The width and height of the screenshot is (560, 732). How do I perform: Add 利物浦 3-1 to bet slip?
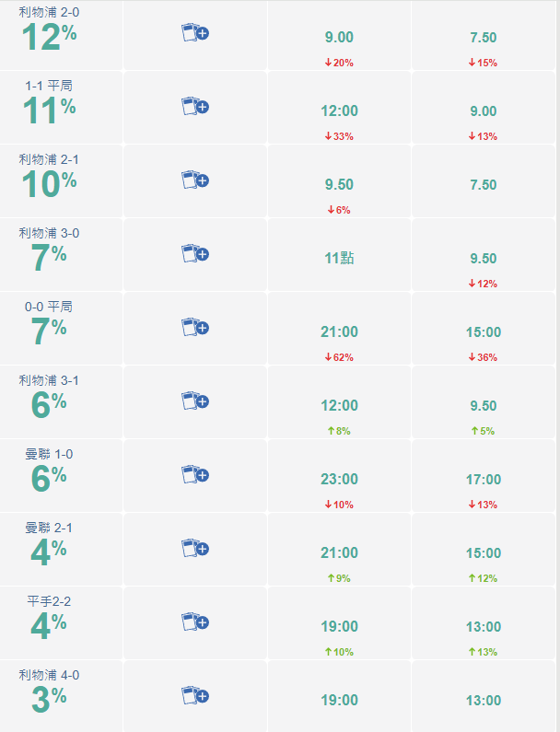195,401
